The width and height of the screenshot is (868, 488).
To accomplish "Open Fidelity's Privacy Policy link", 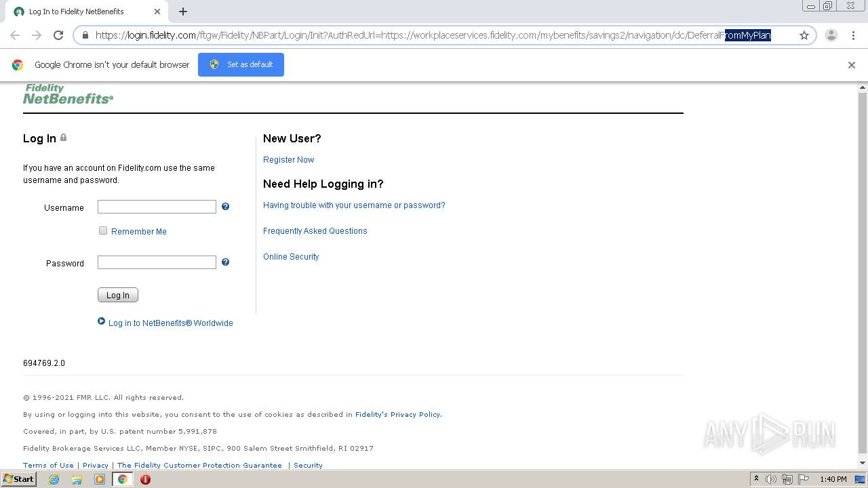I will point(398,415).
